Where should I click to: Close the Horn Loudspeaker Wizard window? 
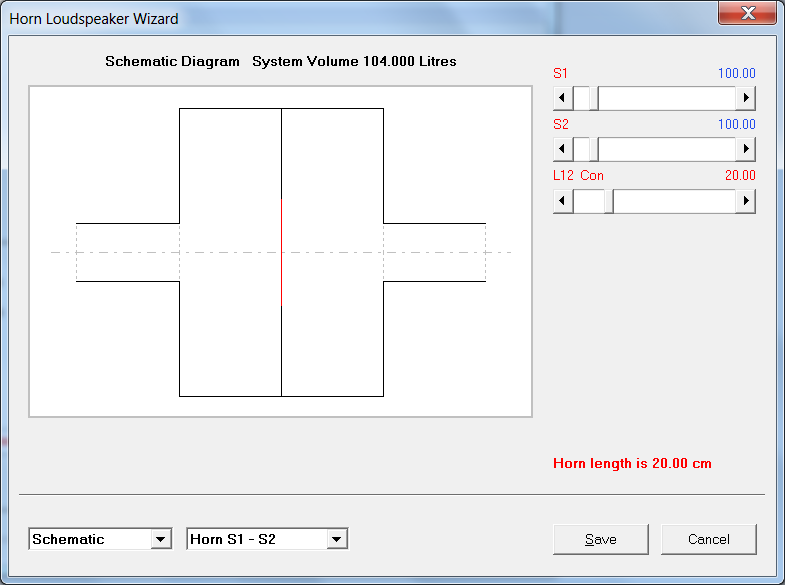[747, 13]
